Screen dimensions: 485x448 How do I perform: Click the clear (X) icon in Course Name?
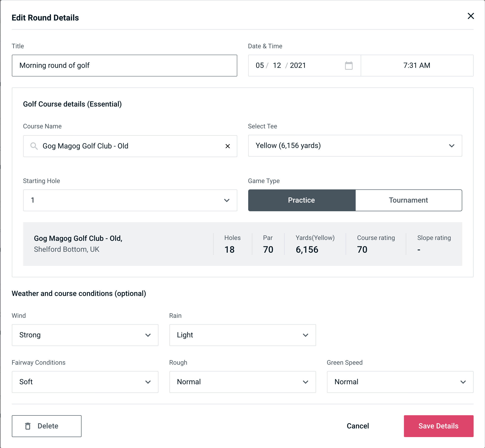coord(227,146)
